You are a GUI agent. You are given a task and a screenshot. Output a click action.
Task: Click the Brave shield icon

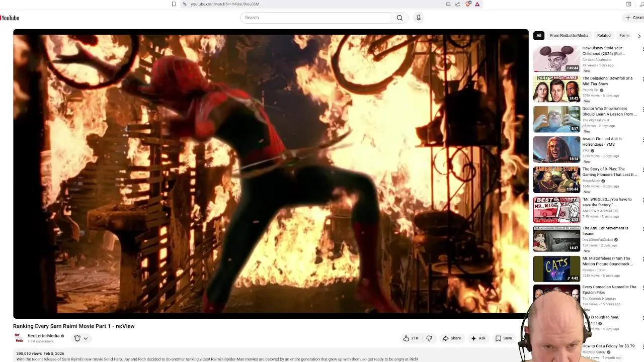(x=468, y=4)
